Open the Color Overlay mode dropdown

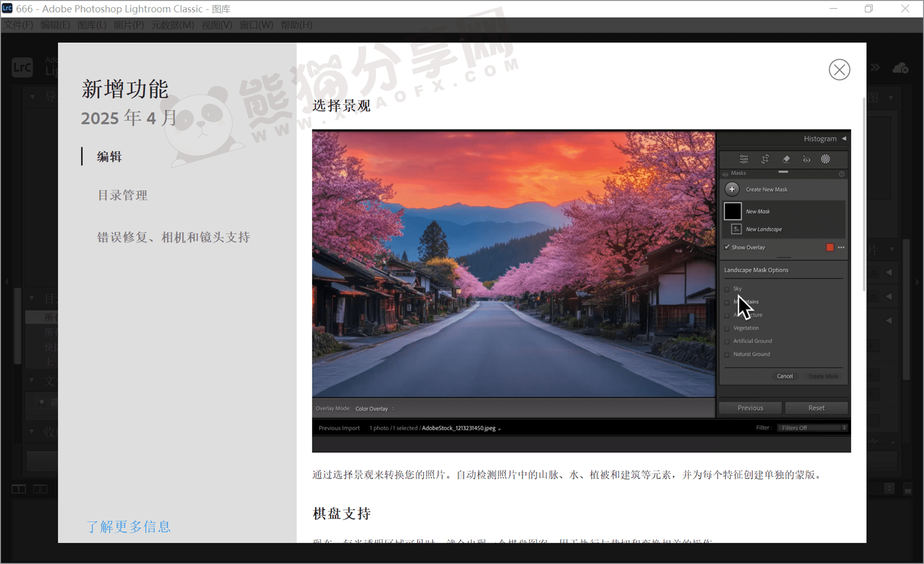click(373, 408)
